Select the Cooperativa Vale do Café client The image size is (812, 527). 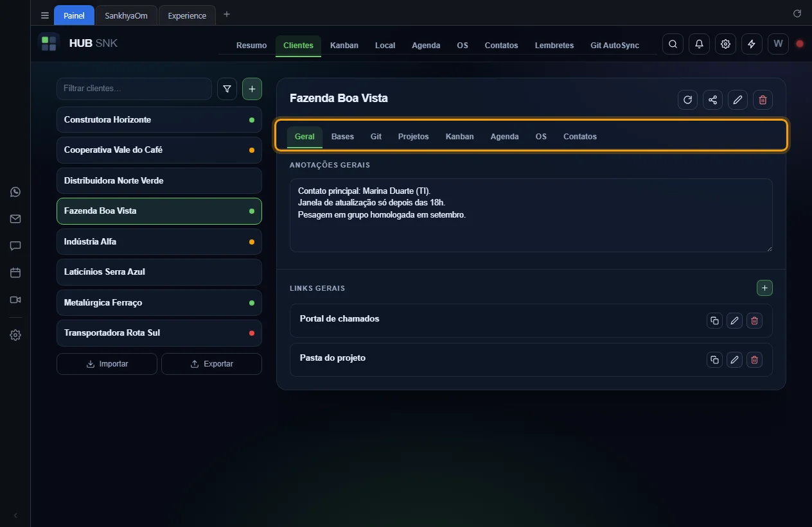click(x=159, y=150)
